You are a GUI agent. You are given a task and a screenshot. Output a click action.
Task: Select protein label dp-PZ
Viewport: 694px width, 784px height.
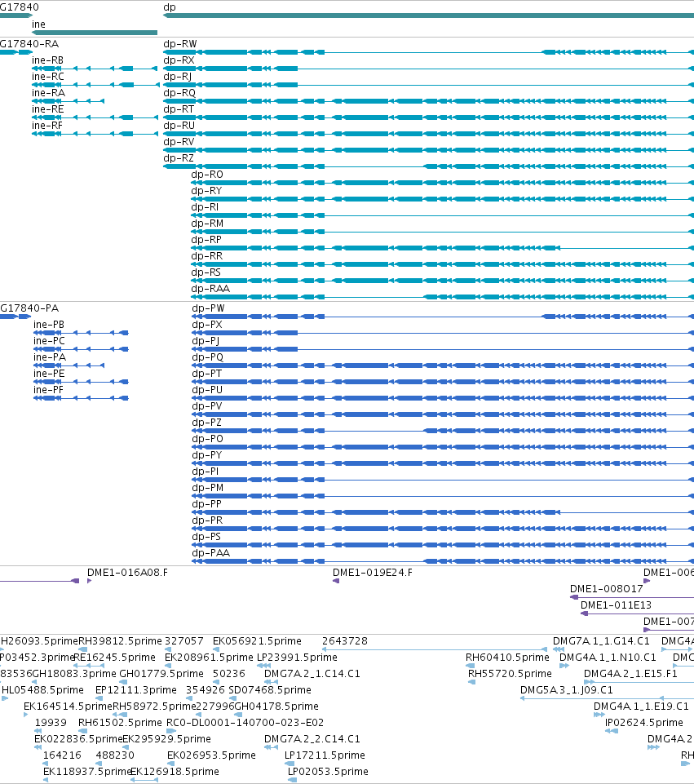click(x=207, y=423)
